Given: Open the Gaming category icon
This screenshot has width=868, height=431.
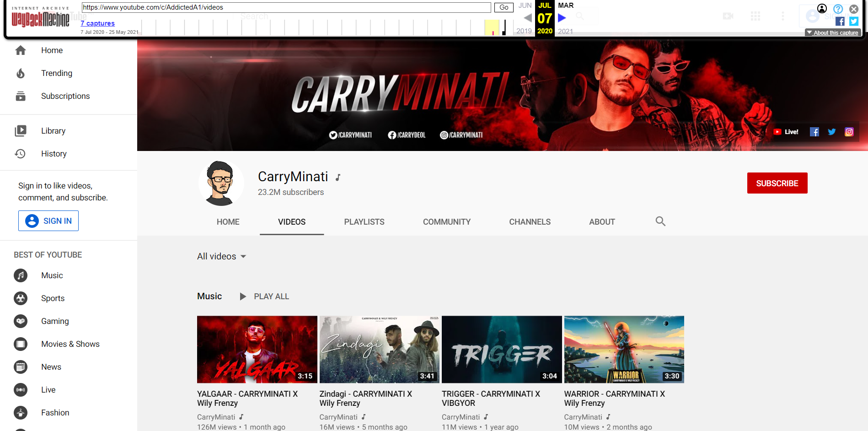Looking at the screenshot, I should tap(21, 321).
